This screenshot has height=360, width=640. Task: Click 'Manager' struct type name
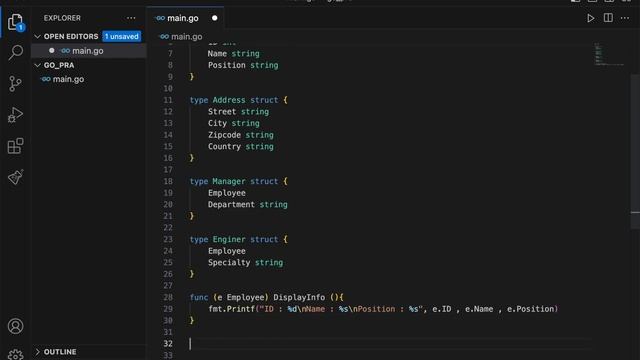[229, 181]
